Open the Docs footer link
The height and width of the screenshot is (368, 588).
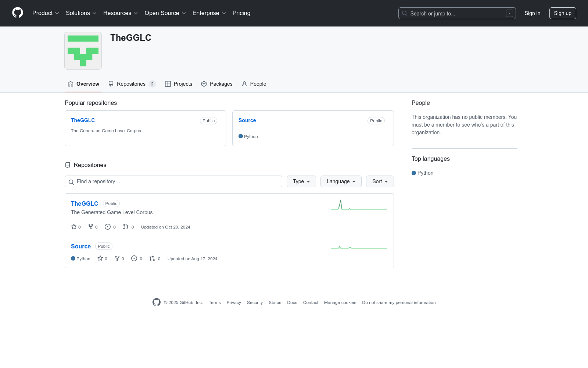point(292,302)
